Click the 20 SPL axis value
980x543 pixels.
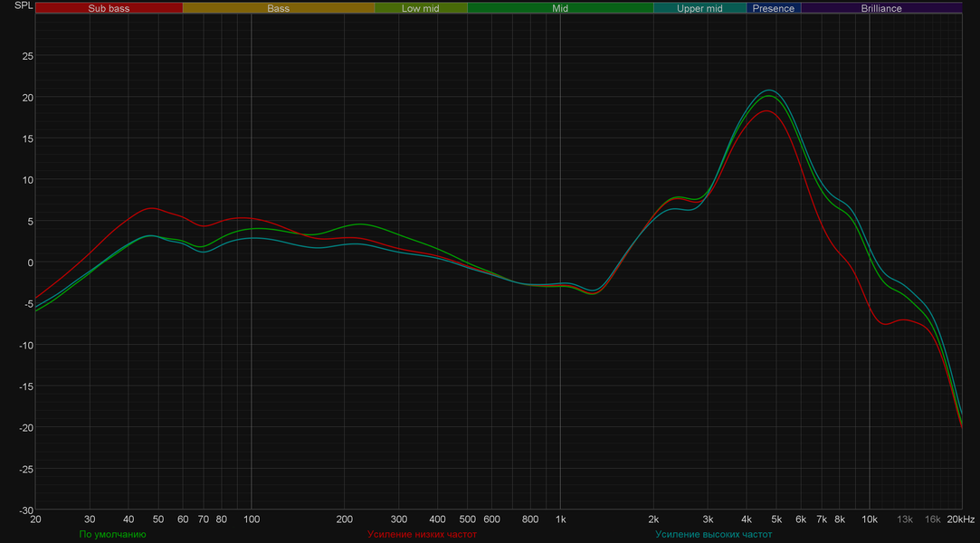coord(27,98)
